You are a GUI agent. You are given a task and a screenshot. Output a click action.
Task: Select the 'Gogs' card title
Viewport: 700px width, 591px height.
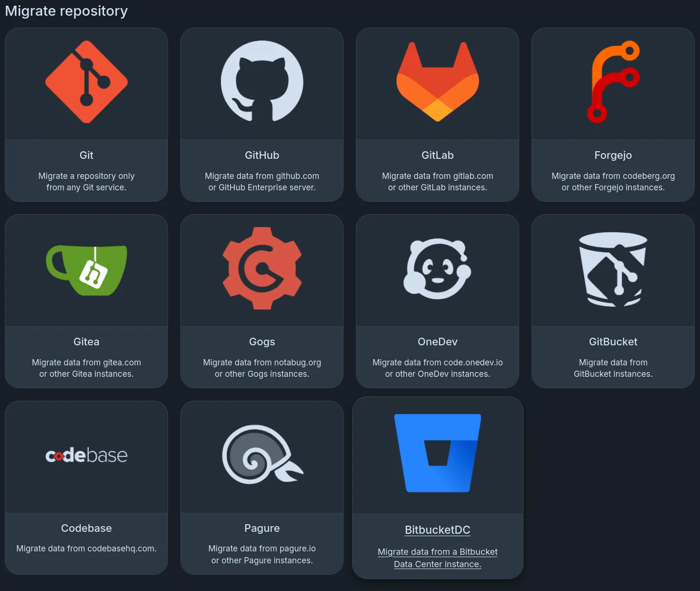(262, 342)
